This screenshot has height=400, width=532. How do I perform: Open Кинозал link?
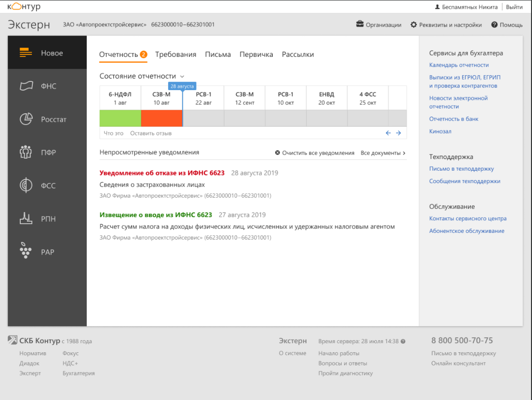[x=440, y=131]
